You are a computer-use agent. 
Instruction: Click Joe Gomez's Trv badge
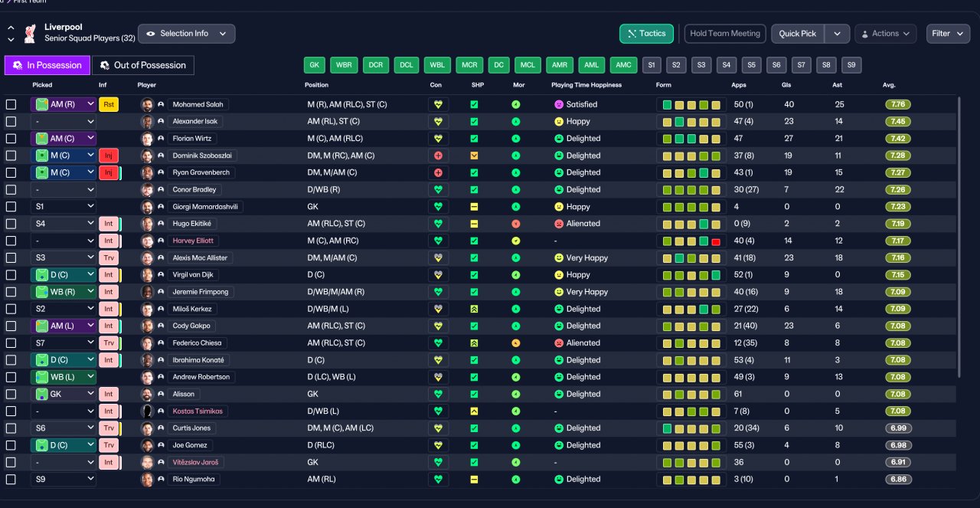pyautogui.click(x=109, y=445)
